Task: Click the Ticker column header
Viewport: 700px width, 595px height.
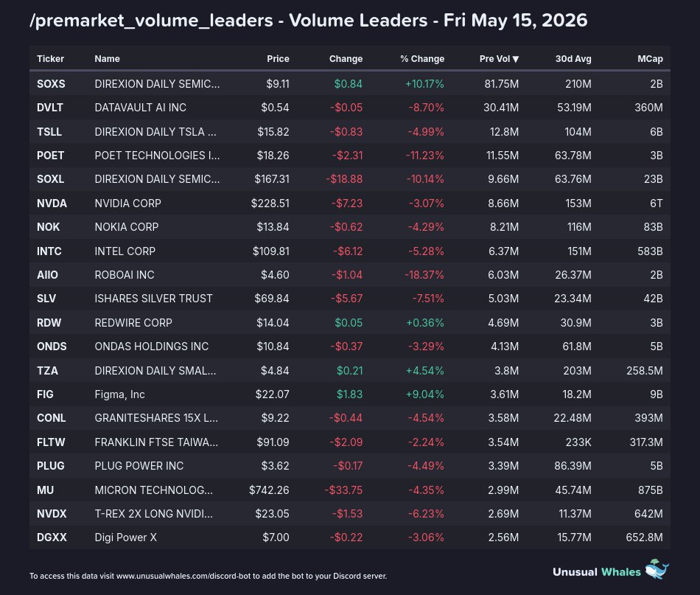Action: 50,58
